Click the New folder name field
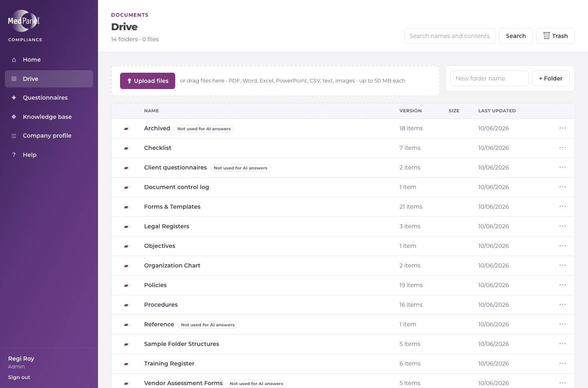 [x=490, y=78]
